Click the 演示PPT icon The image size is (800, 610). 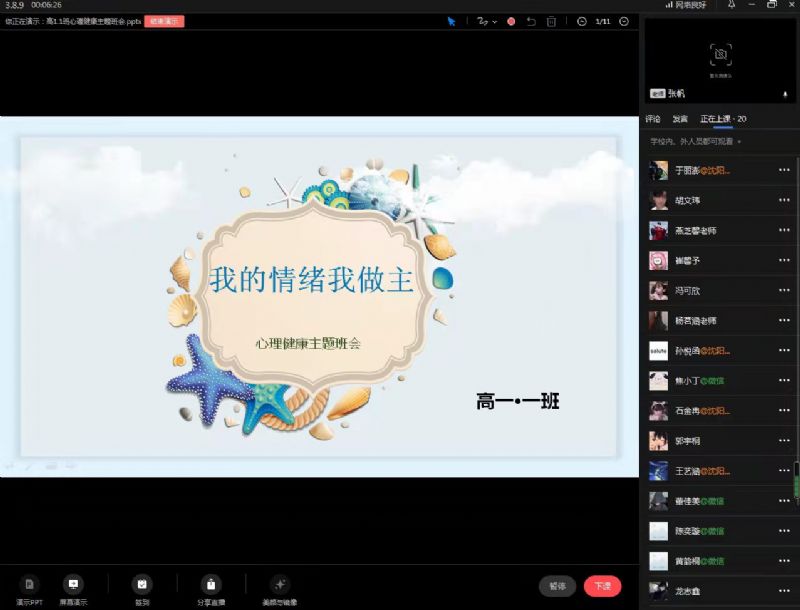(x=29, y=588)
